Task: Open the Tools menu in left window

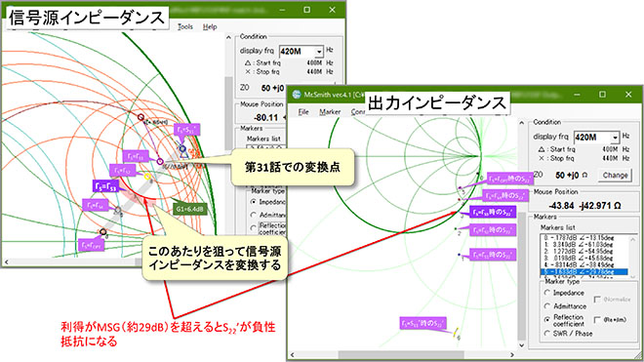Action: pyautogui.click(x=185, y=26)
